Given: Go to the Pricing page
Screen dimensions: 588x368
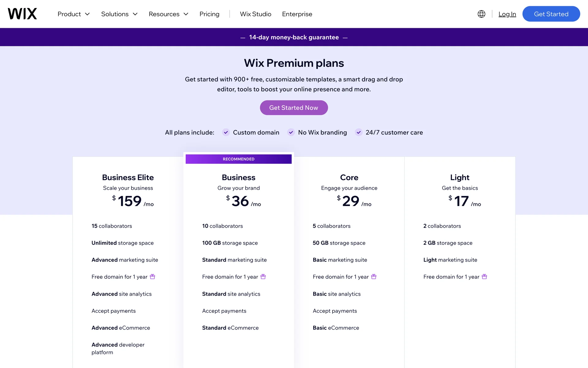Looking at the screenshot, I should coord(209,14).
